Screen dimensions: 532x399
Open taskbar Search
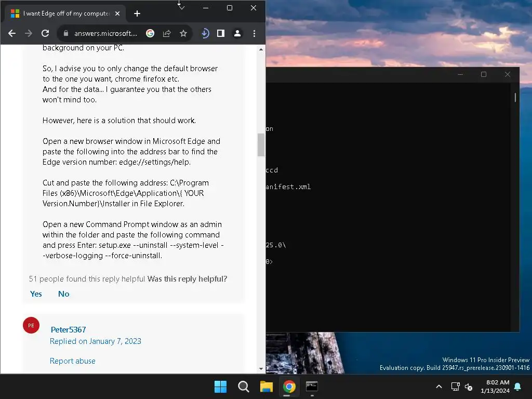[x=243, y=387]
